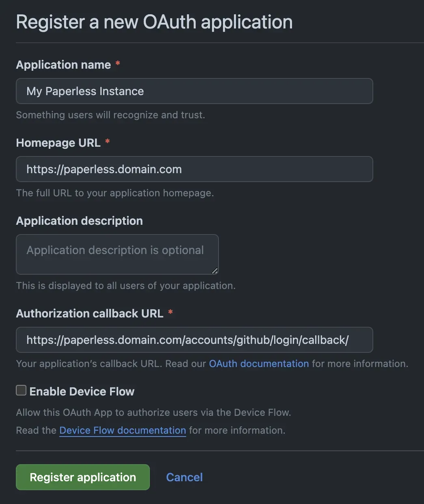Click the 'Application description' label
Viewport: 424px width, 504px height.
click(x=80, y=221)
